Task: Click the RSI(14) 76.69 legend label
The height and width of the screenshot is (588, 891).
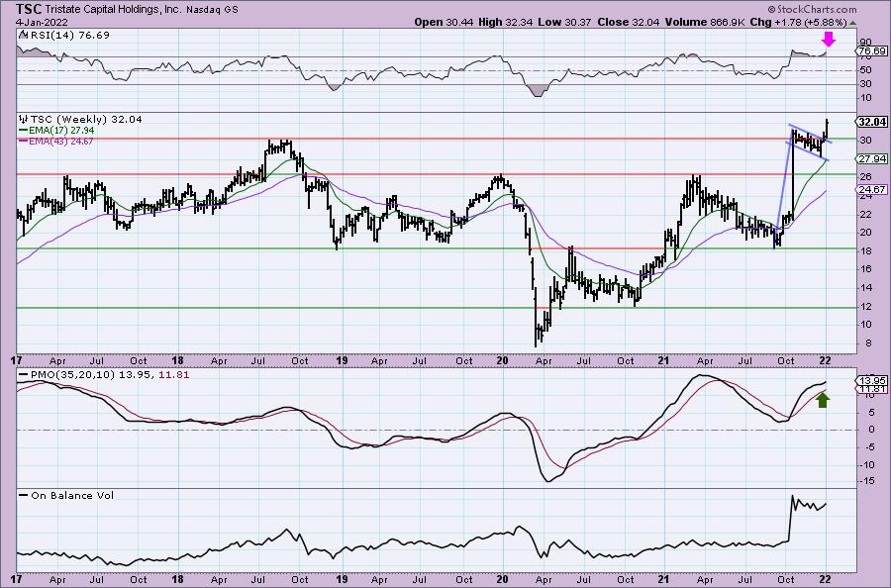Action: tap(70, 36)
